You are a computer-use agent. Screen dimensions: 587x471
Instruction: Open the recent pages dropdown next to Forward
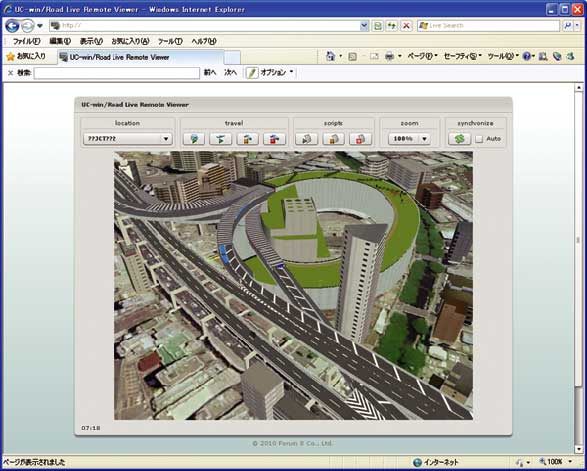pos(40,26)
